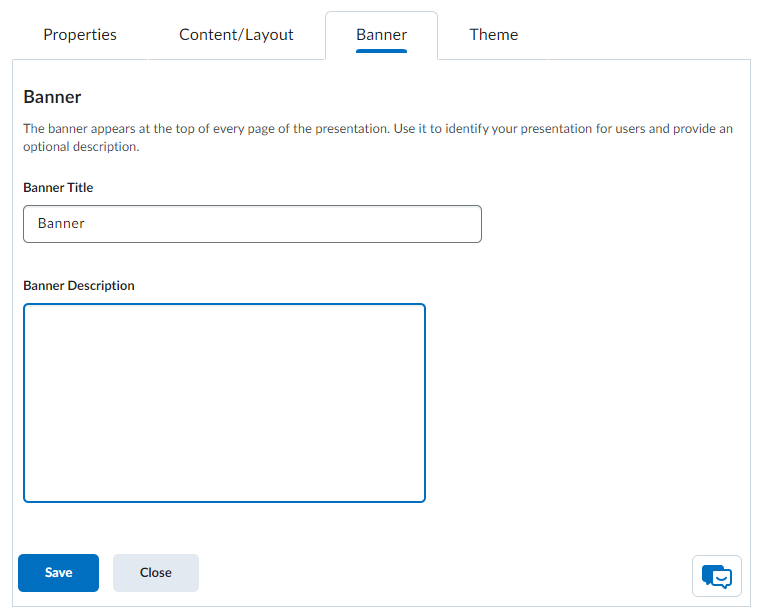Open the Content/Layout tab
763x612 pixels.
pos(236,35)
